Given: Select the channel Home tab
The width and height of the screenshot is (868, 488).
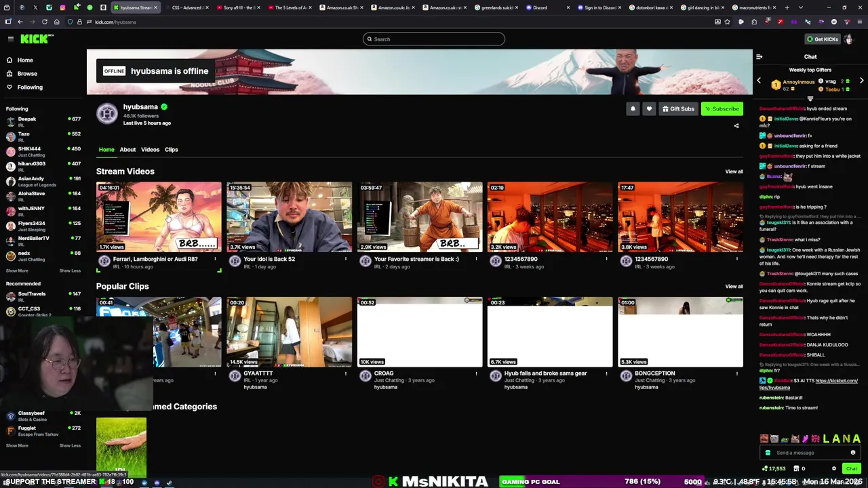Looking at the screenshot, I should point(106,149).
